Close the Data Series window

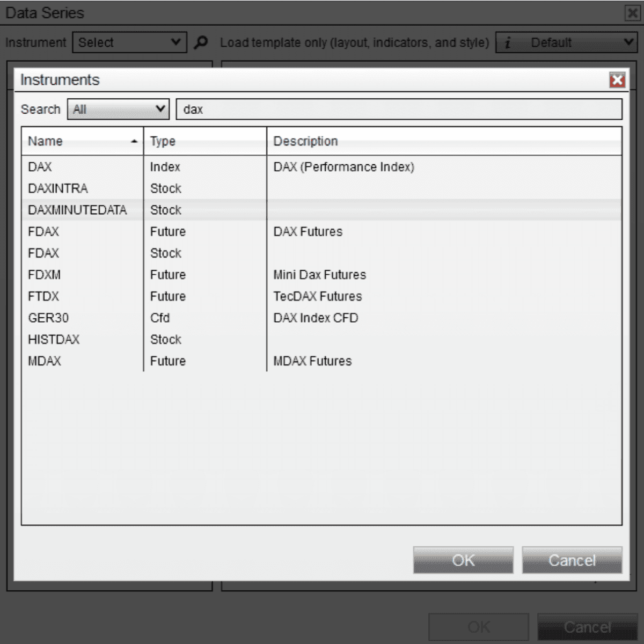pyautogui.click(x=632, y=13)
